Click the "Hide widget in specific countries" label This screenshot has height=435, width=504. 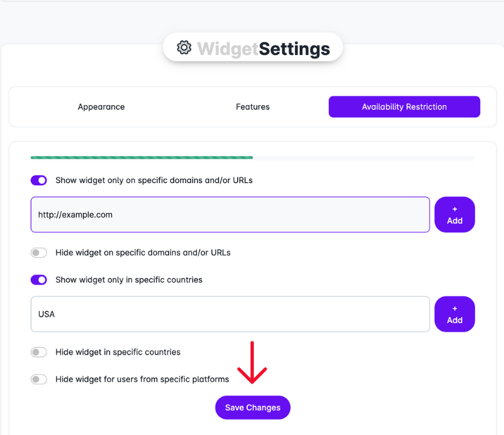(118, 352)
